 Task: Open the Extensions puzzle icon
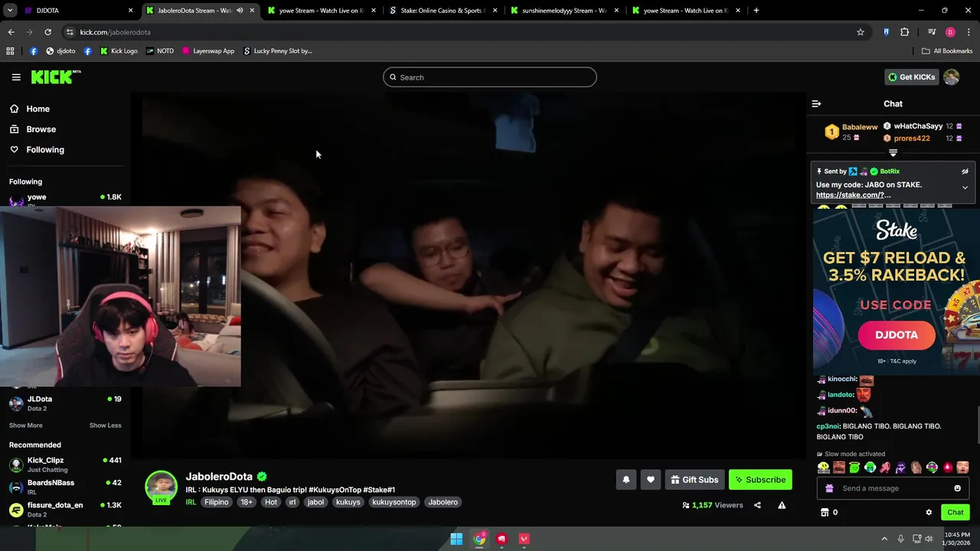905,32
